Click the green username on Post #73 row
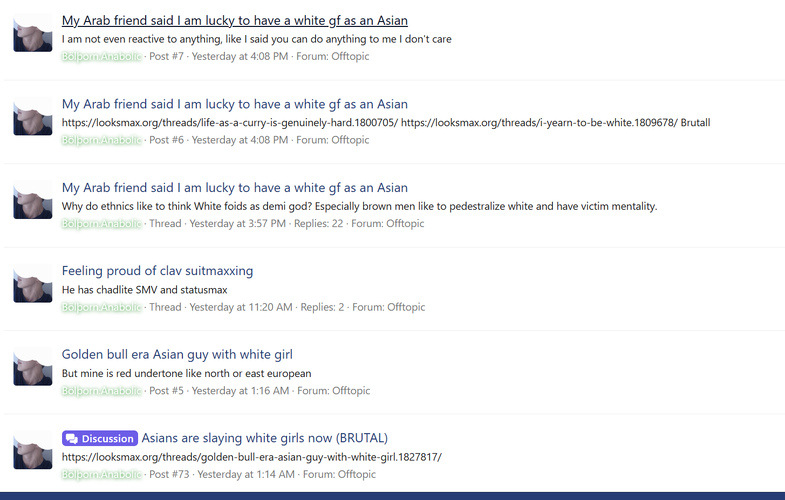The width and height of the screenshot is (785, 500). coord(102,474)
